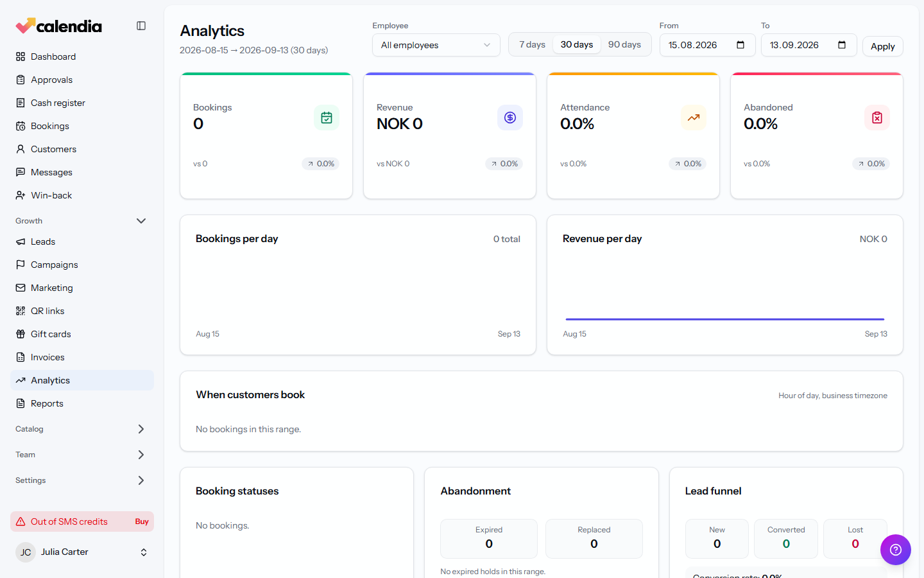
Task: Click the Revenue per day chart line
Action: click(725, 319)
